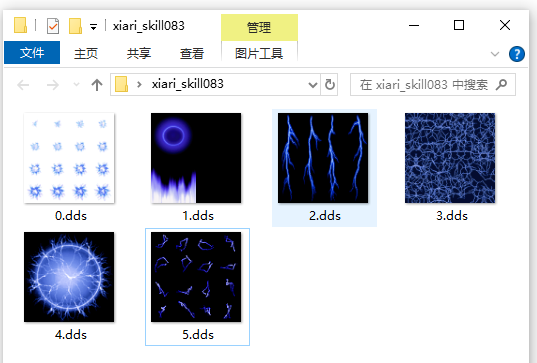Select the 管理 contextual tab
Viewport: 537px width, 363px height.
(x=259, y=27)
